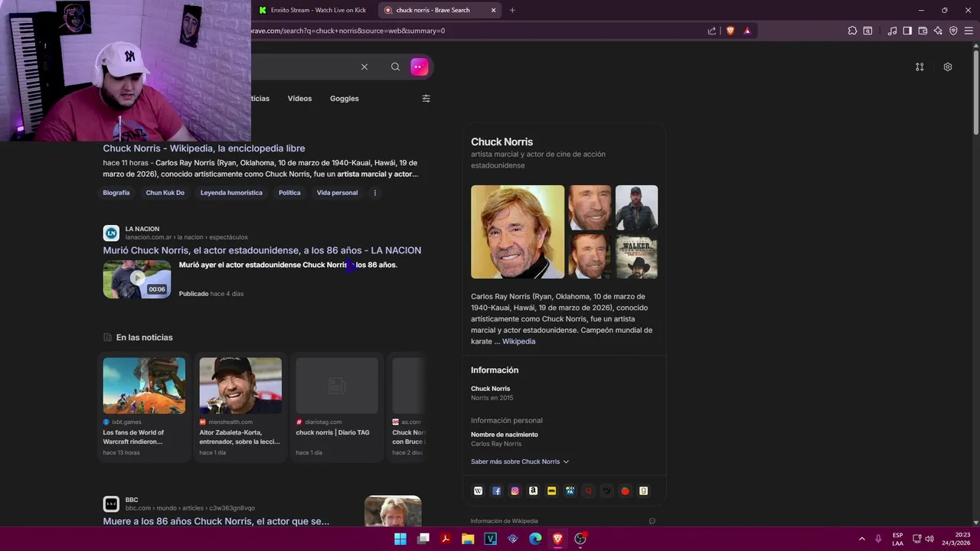Click the result ranking arrows icon
The image size is (980, 551).
[920, 67]
